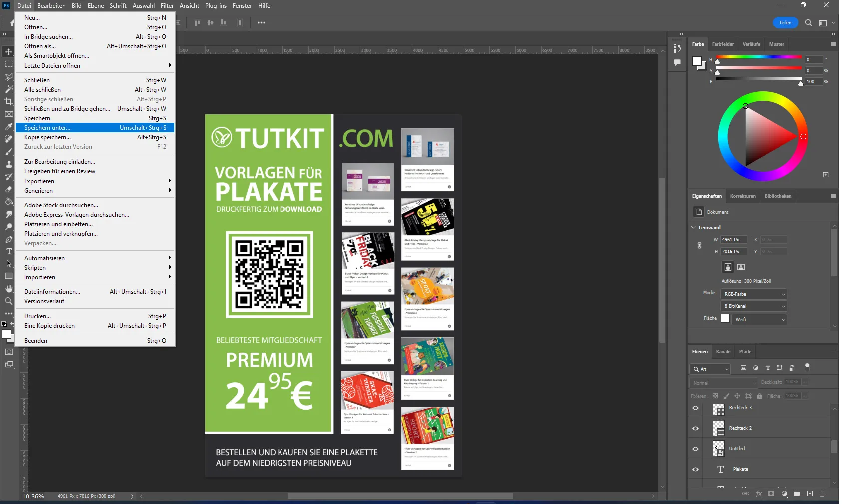Viewport: 842px width, 504px height.
Task: Hide the Rechteck 2 layer
Action: [695, 429]
